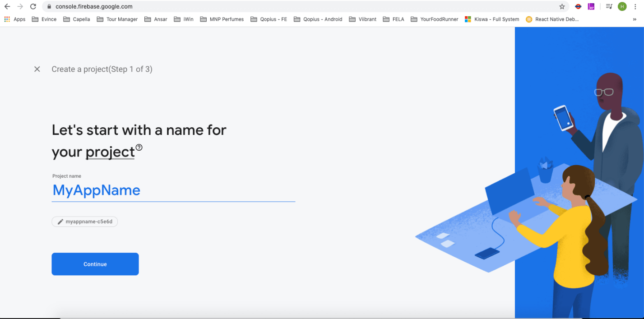Open the media control playlist icon
The image size is (644, 319).
coord(609,6)
